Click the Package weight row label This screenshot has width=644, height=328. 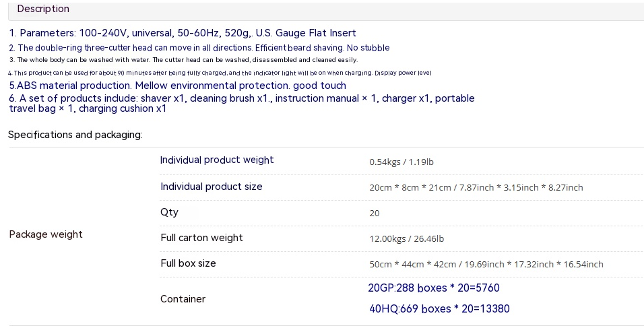(x=46, y=234)
